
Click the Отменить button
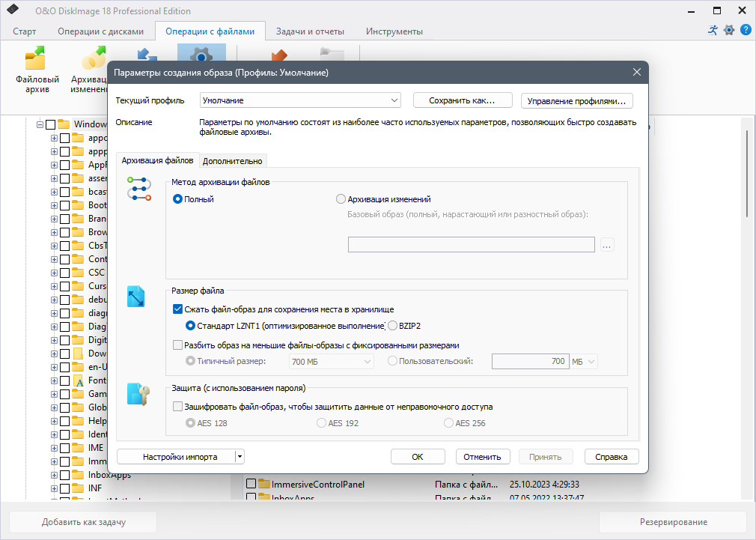tap(482, 457)
